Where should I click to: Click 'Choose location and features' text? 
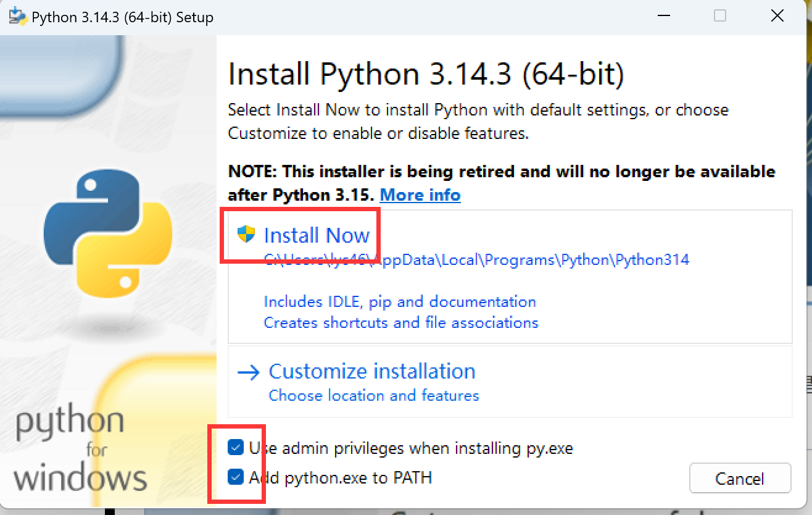[x=374, y=395]
